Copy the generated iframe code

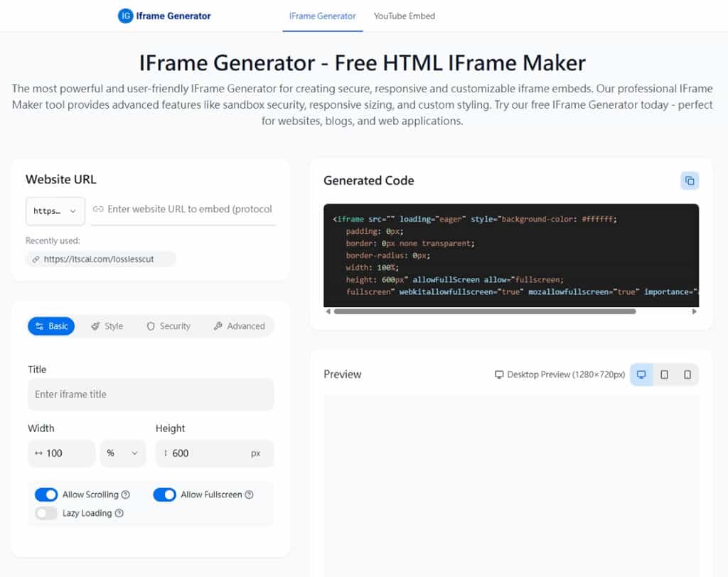click(x=689, y=181)
